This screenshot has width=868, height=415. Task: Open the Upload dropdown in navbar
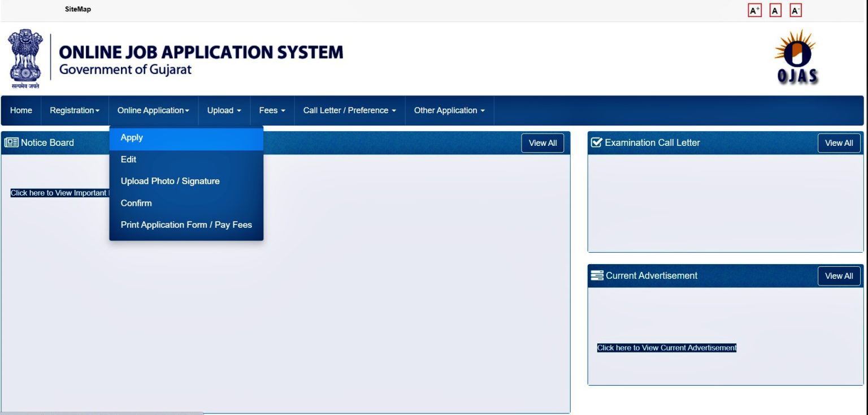click(224, 110)
